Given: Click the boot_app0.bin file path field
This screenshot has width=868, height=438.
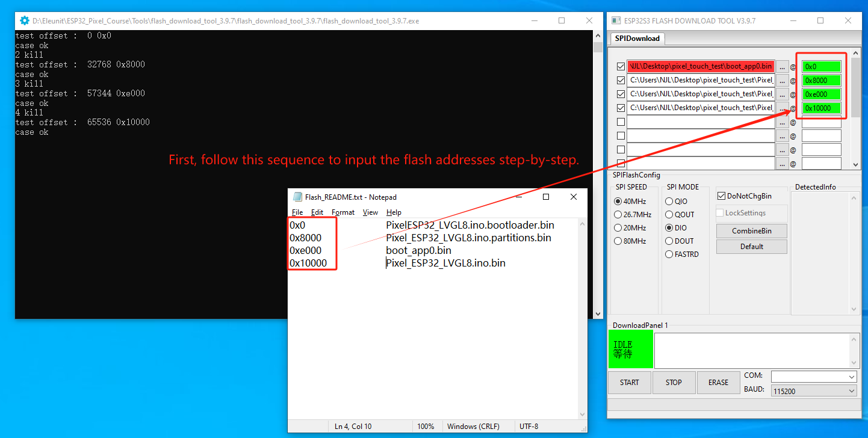Looking at the screenshot, I should (x=701, y=66).
